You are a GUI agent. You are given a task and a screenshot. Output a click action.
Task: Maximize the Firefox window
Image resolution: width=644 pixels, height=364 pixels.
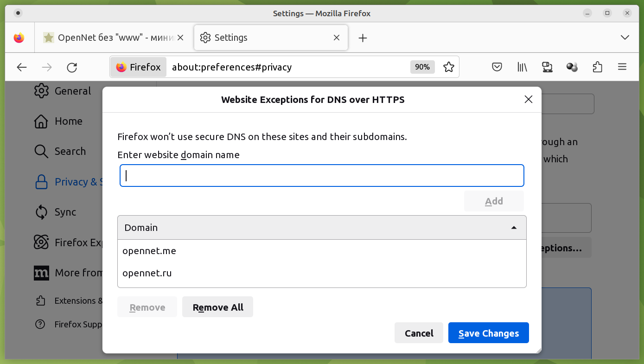[607, 13]
